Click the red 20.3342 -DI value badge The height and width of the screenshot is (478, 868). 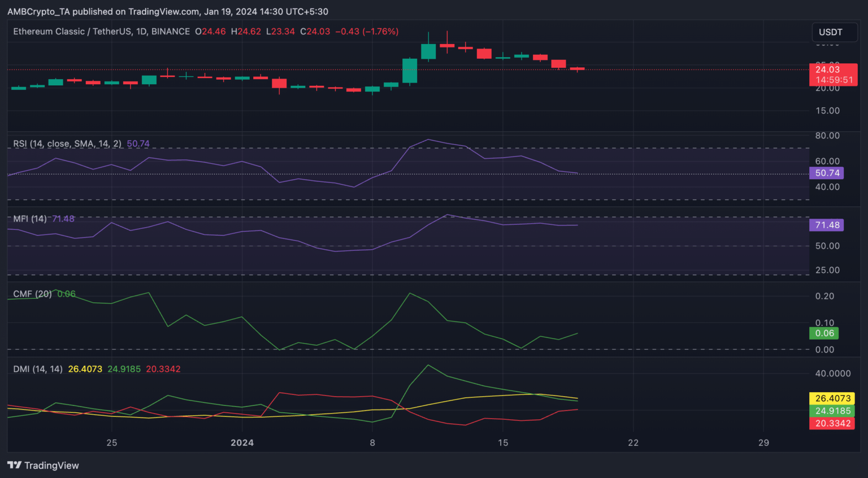[x=832, y=424]
